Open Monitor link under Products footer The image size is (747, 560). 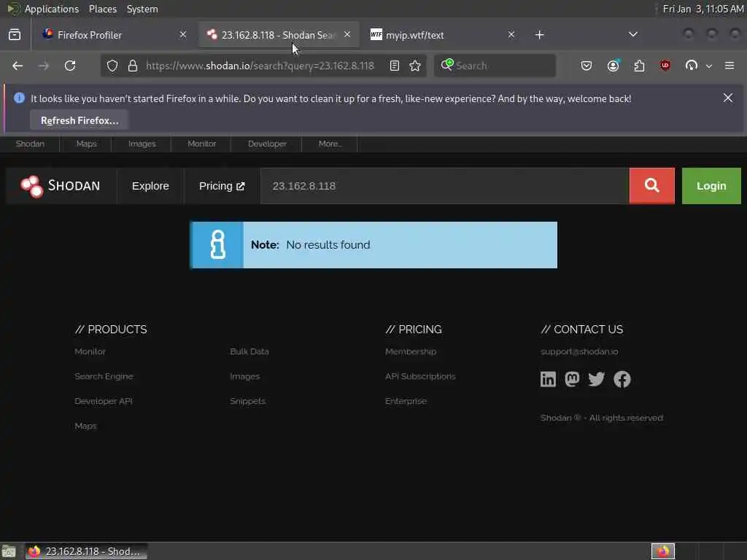point(90,351)
